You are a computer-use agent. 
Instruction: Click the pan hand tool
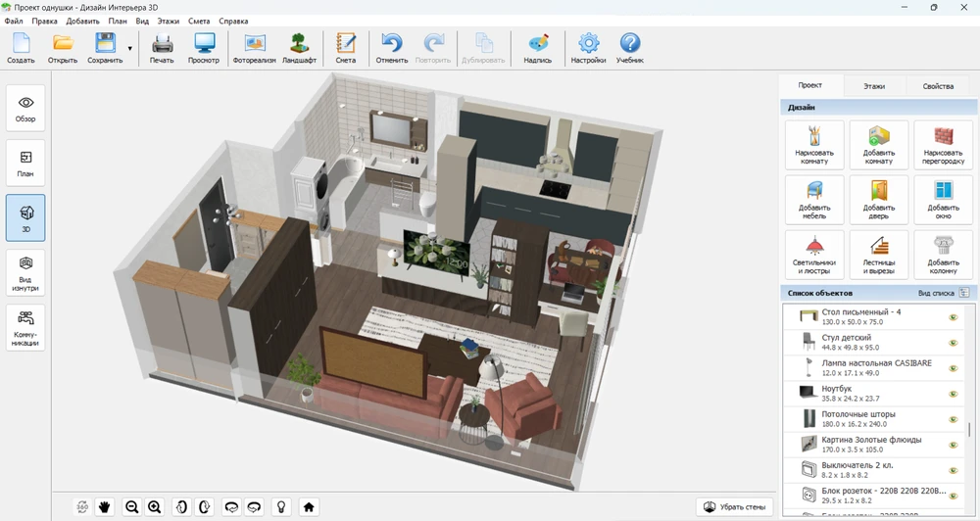105,506
